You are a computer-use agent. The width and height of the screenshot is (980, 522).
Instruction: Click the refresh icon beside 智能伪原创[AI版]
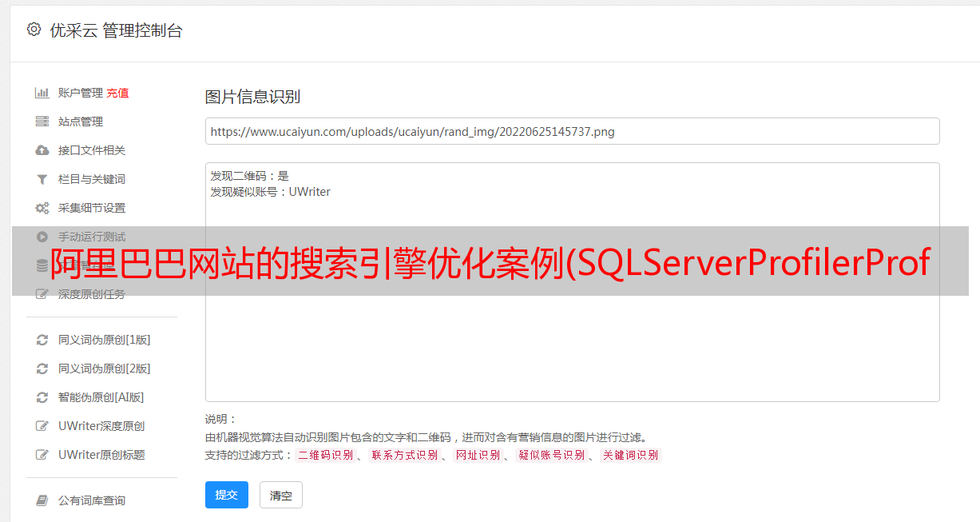(42, 397)
